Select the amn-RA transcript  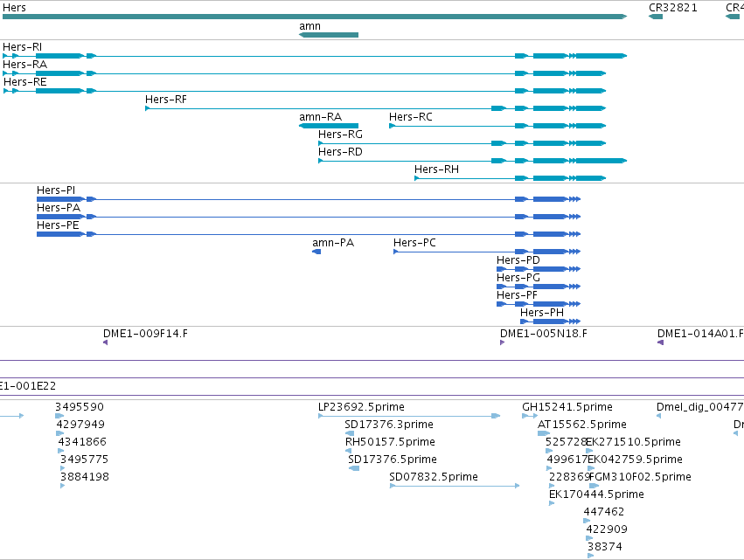click(x=329, y=126)
